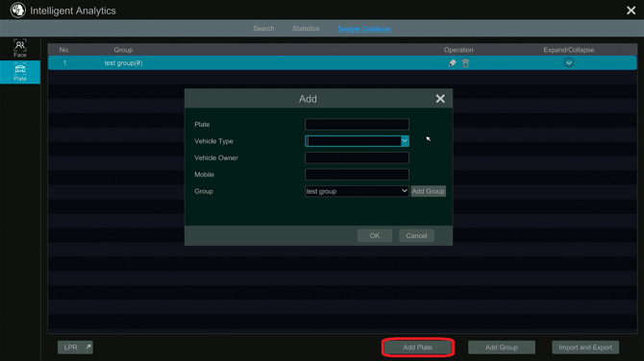644x361 pixels.
Task: Open the Face sample database sidebar icon
Action: 20,48
